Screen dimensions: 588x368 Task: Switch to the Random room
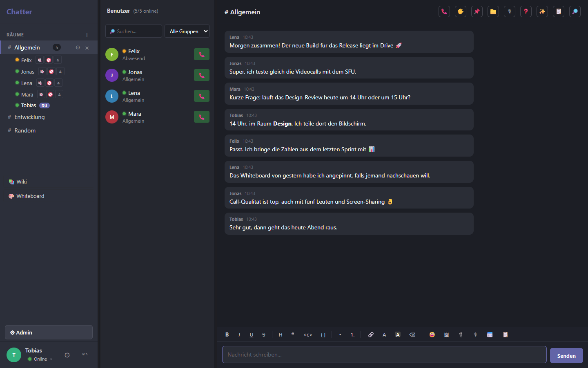pyautogui.click(x=49, y=130)
